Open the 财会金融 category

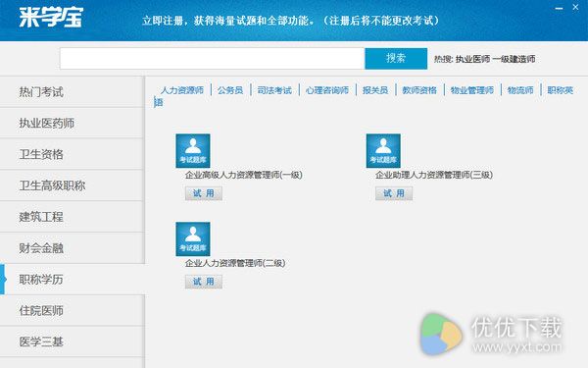coord(72,248)
